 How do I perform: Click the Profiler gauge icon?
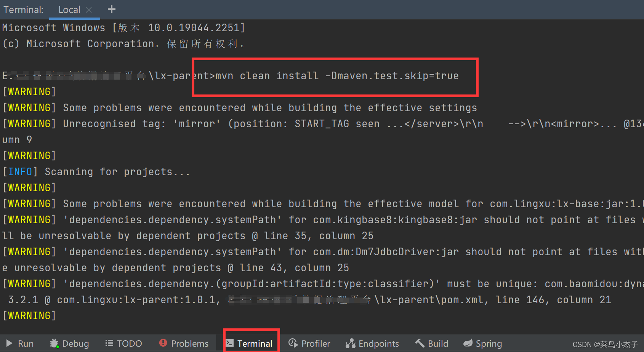[293, 343]
